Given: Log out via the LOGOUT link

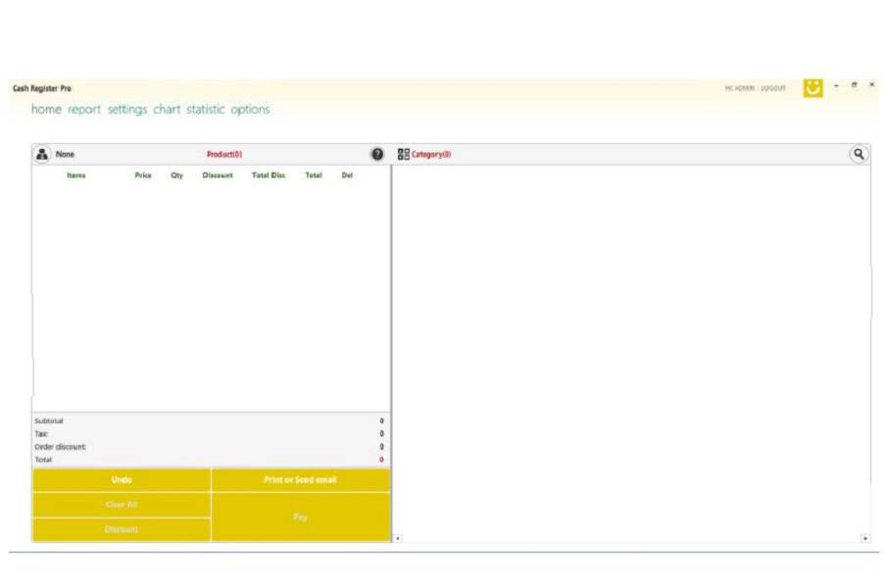Looking at the screenshot, I should (773, 86).
